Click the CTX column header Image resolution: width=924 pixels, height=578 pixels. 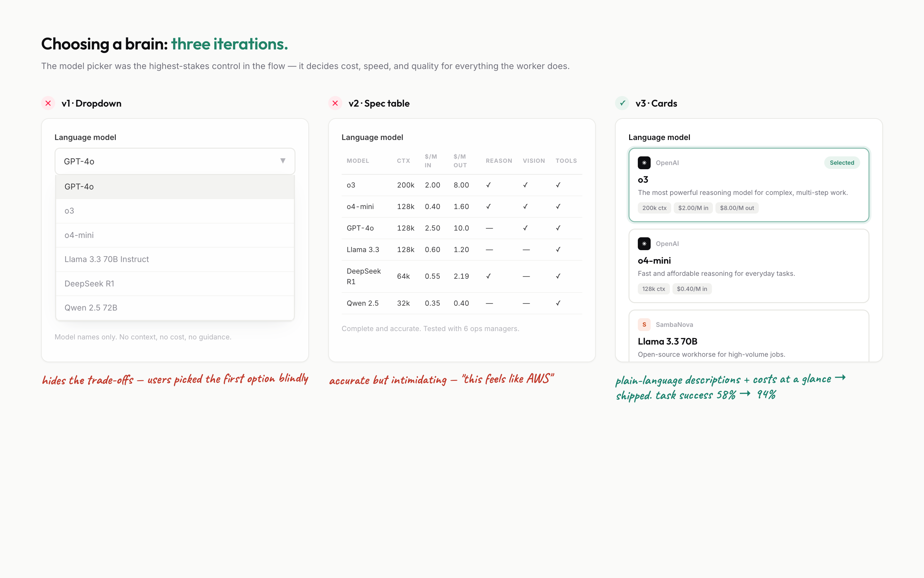tap(403, 161)
